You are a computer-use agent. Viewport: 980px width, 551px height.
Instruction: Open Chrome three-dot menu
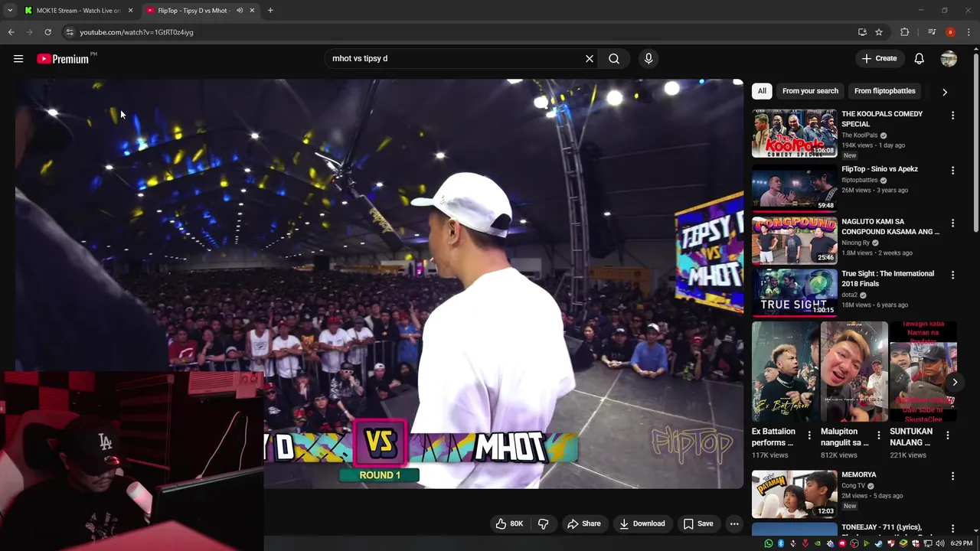(x=969, y=32)
